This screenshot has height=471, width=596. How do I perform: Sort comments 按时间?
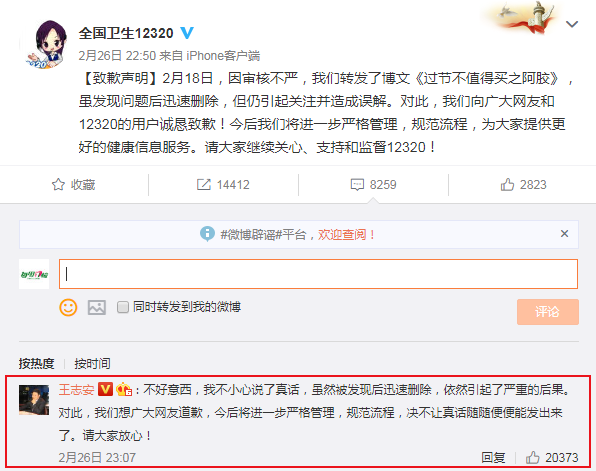point(92,363)
